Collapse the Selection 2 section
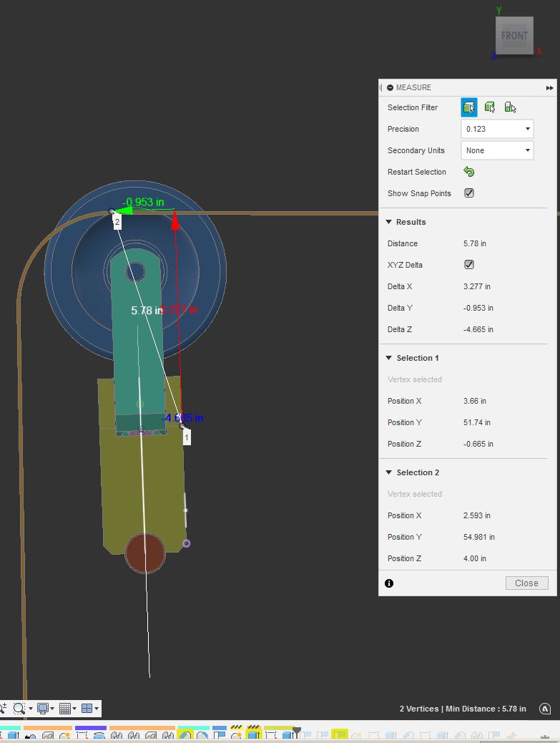560x743 pixels. [388, 472]
